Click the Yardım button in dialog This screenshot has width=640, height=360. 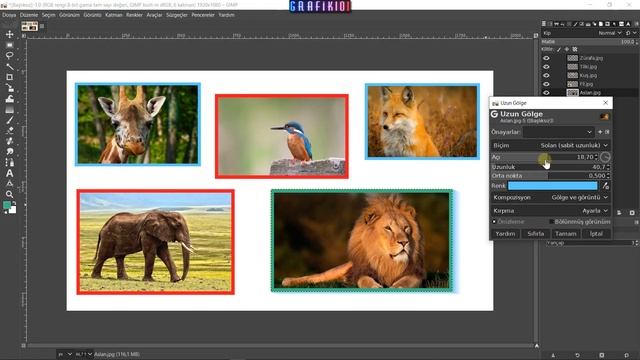tap(505, 234)
